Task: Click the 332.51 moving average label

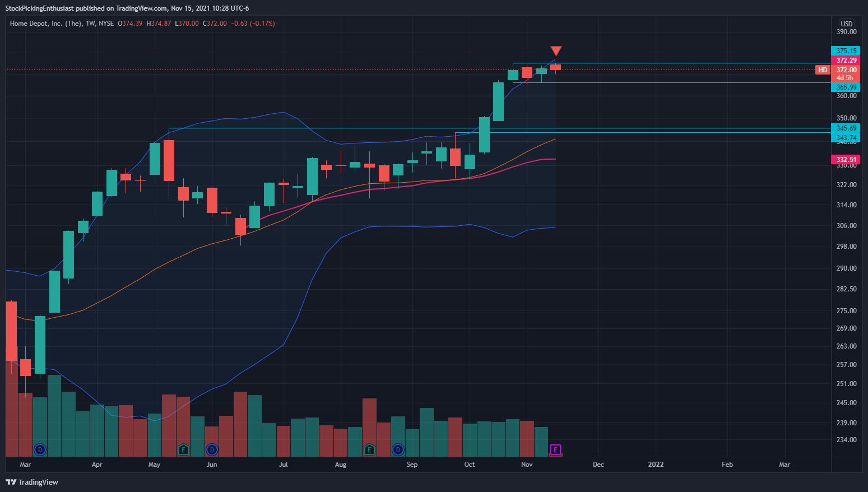Action: (x=846, y=160)
